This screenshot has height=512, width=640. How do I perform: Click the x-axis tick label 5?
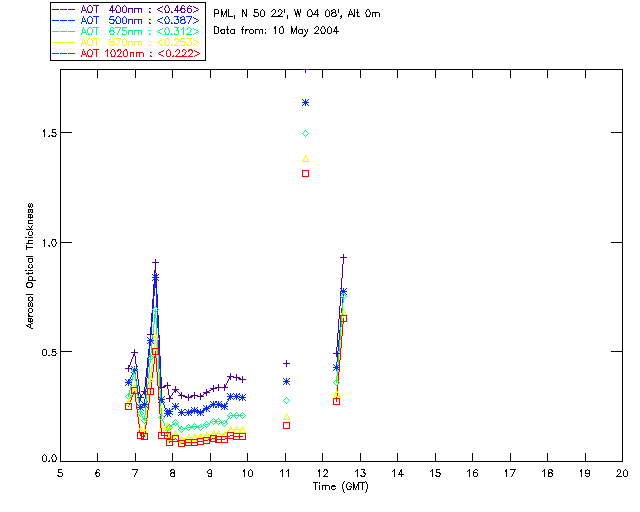[x=60, y=473]
